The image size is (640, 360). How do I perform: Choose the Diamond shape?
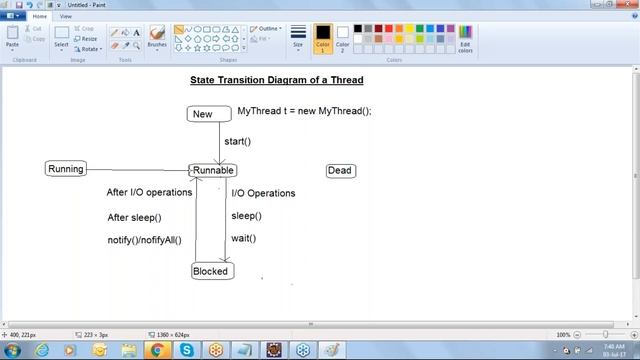[188, 39]
